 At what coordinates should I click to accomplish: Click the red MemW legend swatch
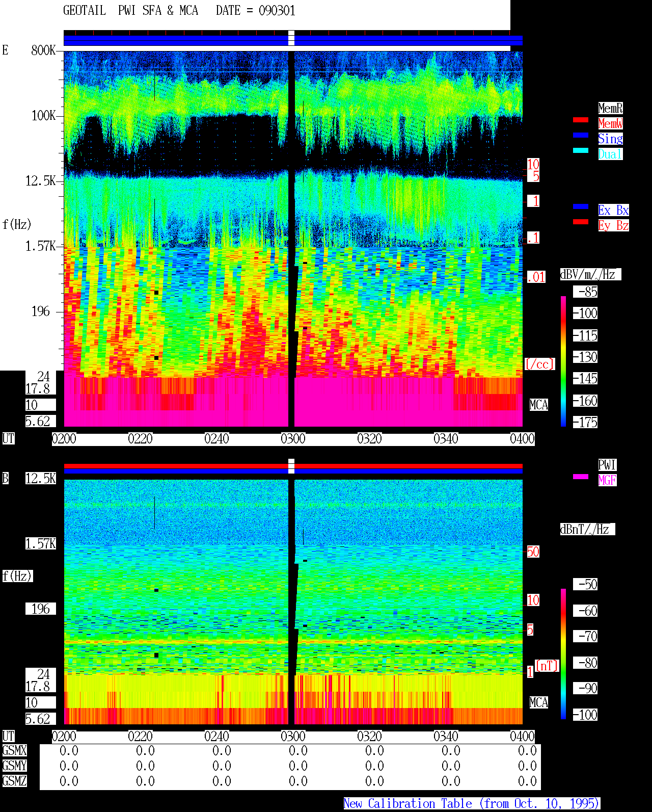(x=581, y=120)
